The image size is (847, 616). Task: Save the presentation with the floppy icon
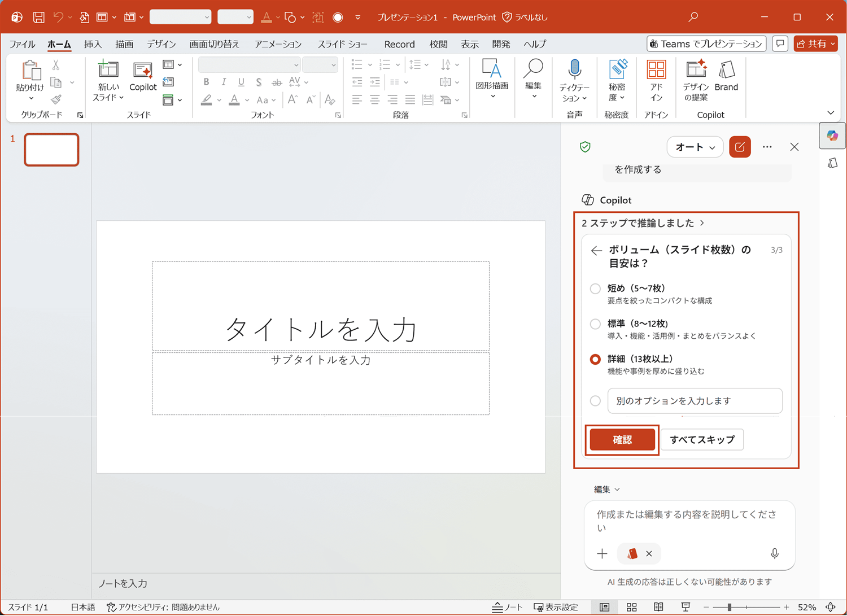point(38,18)
